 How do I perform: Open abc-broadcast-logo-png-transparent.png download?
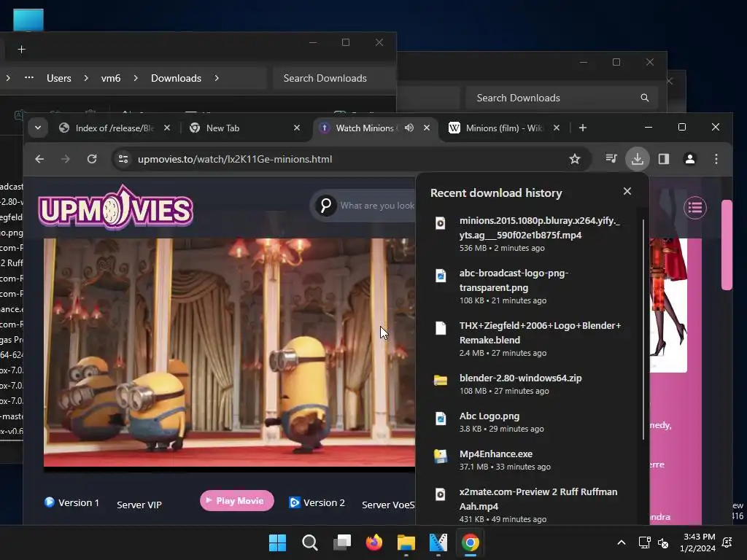tap(531, 286)
